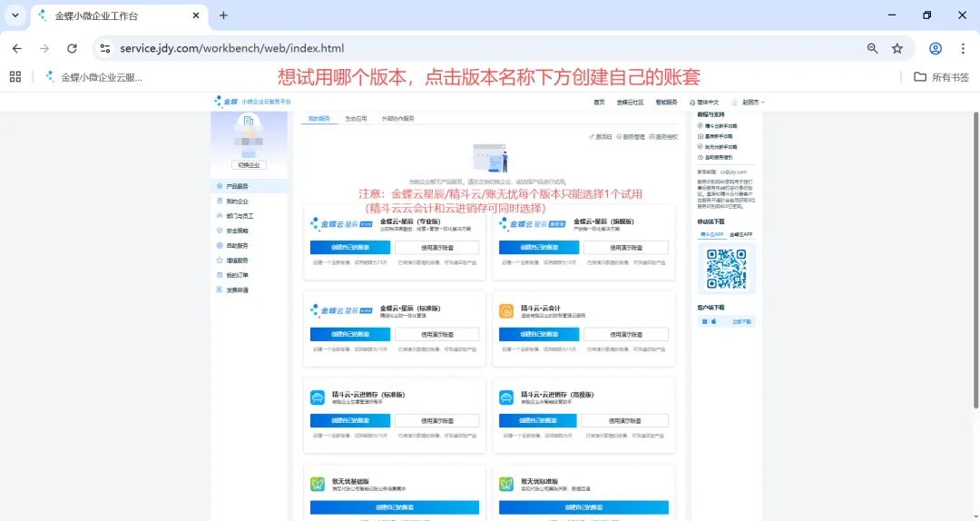Switch to the 我的服务 tab
This screenshot has width=980, height=521.
pyautogui.click(x=319, y=118)
